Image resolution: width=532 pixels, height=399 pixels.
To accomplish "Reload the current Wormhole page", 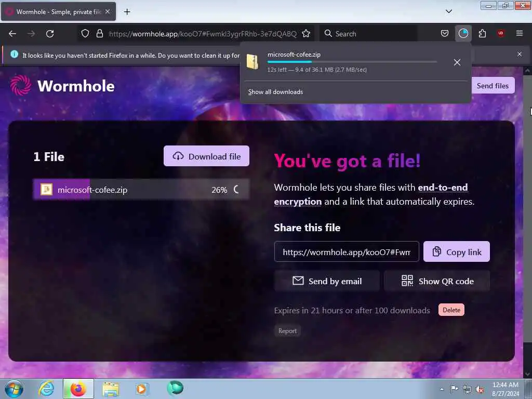I will tap(50, 34).
